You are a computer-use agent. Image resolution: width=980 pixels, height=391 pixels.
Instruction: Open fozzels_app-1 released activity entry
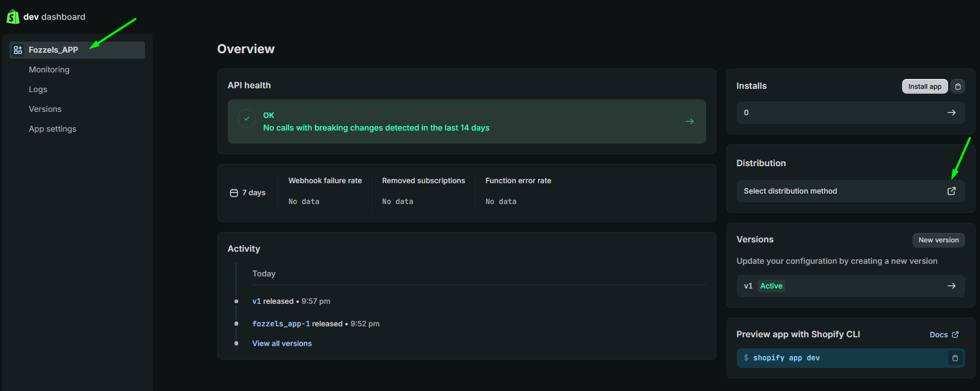(316, 324)
